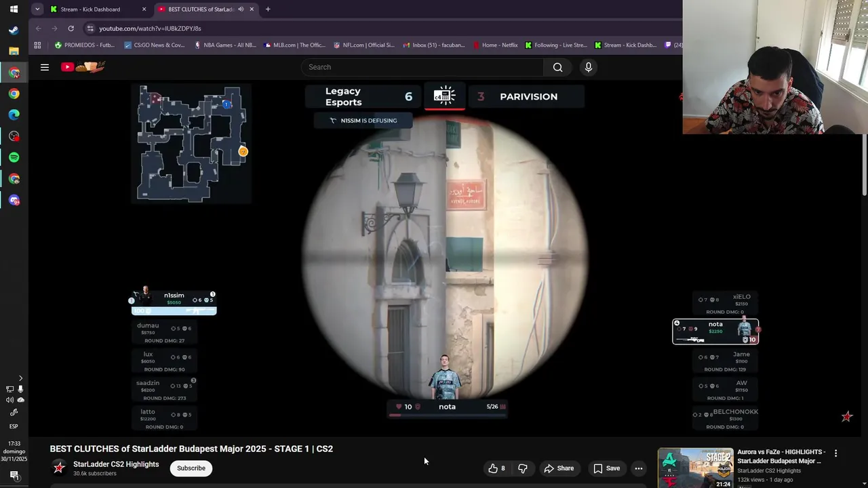868x488 pixels.
Task: Open Microsoft Edge from the taskbar
Action: point(14,115)
